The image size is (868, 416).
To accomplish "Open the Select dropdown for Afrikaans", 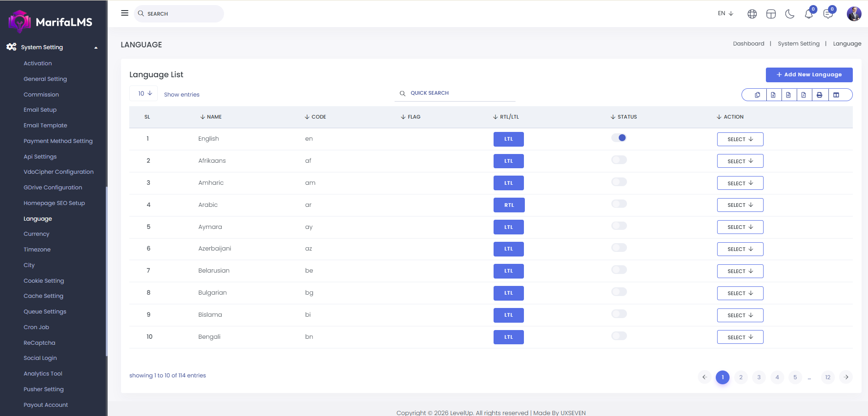I will tap(740, 161).
